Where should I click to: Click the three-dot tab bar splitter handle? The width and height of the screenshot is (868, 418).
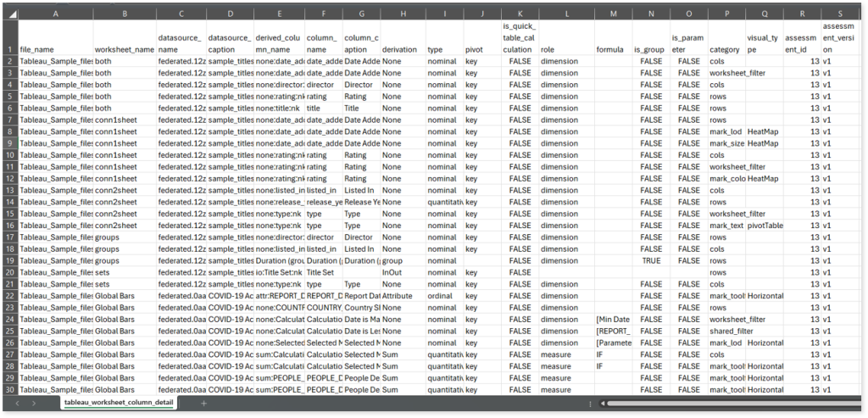591,404
